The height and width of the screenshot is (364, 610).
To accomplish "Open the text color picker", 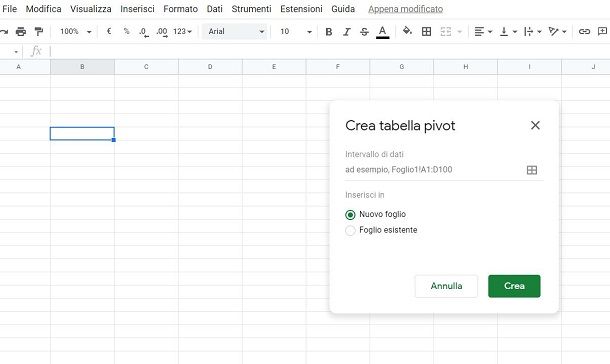I will [x=383, y=32].
